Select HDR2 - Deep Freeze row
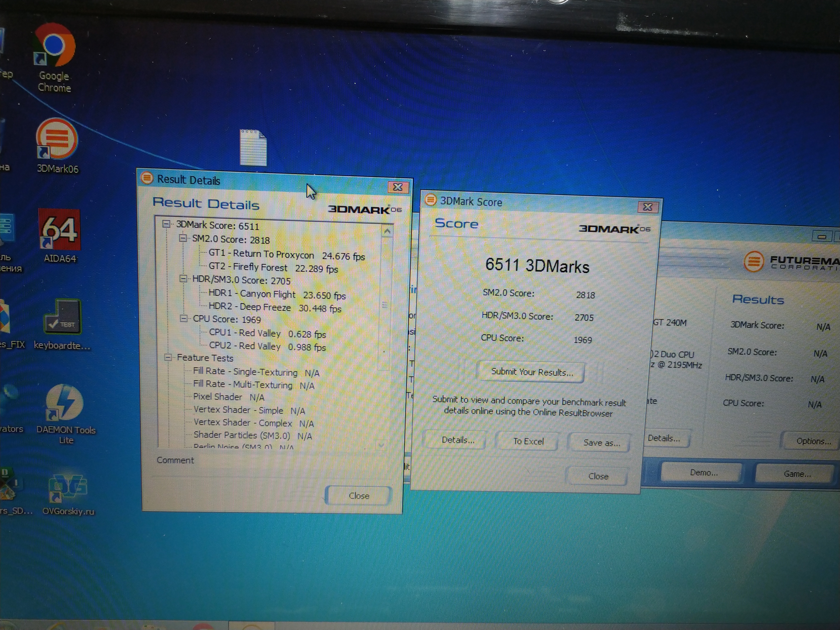This screenshot has width=840, height=630. [275, 308]
